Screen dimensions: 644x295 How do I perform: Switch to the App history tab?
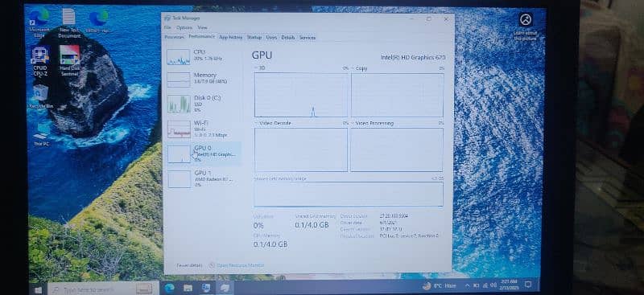[231, 37]
